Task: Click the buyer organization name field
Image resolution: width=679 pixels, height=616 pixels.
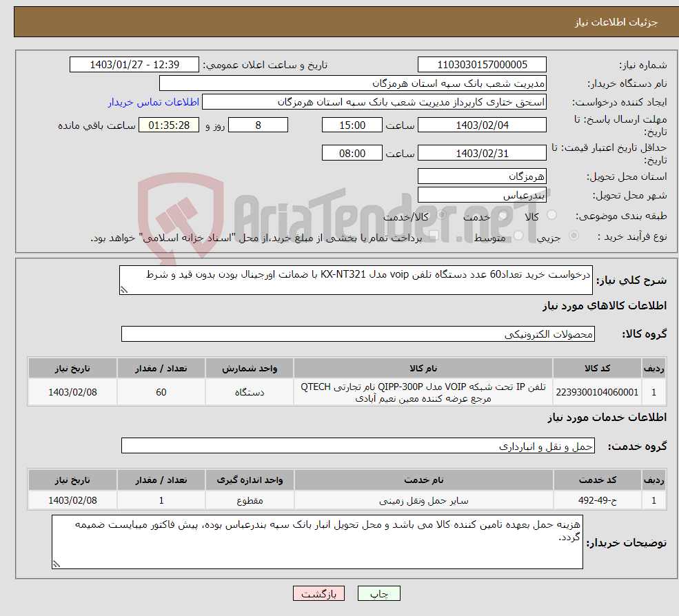Action: 353,83
